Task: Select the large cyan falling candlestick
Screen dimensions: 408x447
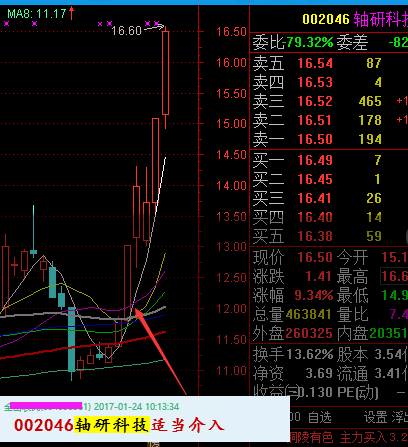Action: click(71, 339)
